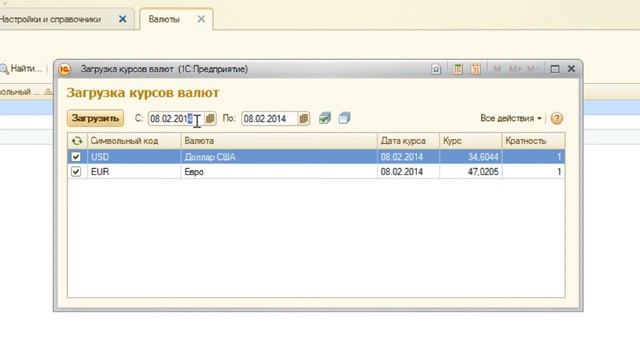Toggle USD currency checkbox
640x360 pixels.
click(76, 157)
